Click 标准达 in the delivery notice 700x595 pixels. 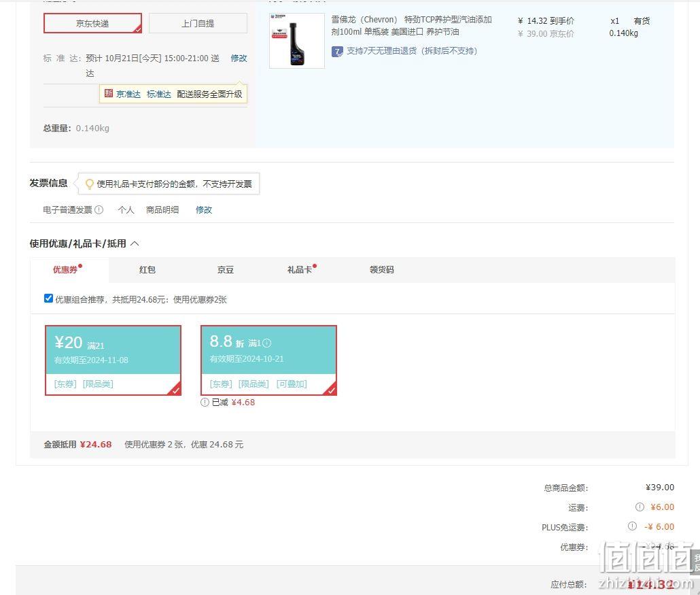(x=159, y=95)
